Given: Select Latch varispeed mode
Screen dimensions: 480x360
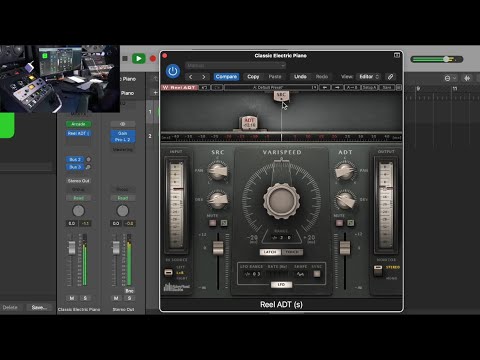Looking at the screenshot, I should [270, 252].
